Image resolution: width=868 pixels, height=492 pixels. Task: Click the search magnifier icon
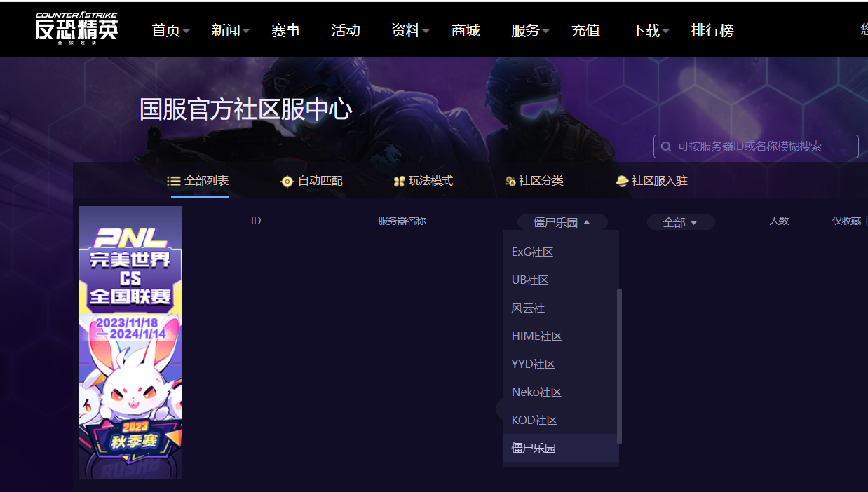(x=665, y=146)
